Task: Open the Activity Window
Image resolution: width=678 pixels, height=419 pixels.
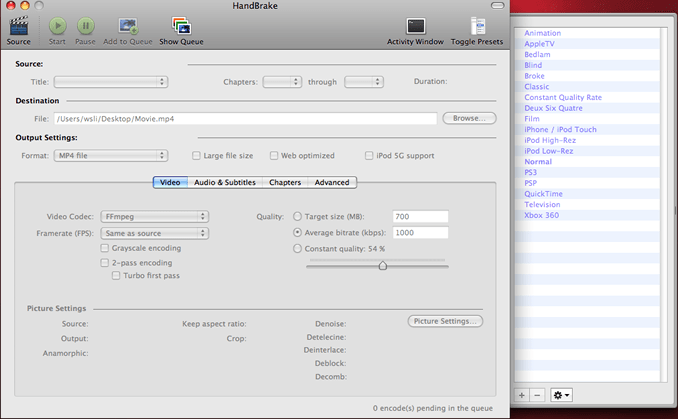Action: [416, 26]
